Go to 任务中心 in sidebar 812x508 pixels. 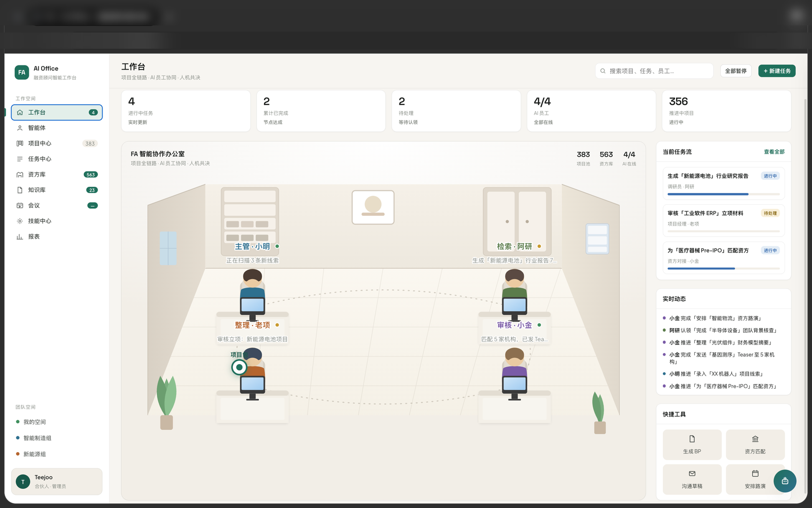pyautogui.click(x=57, y=159)
